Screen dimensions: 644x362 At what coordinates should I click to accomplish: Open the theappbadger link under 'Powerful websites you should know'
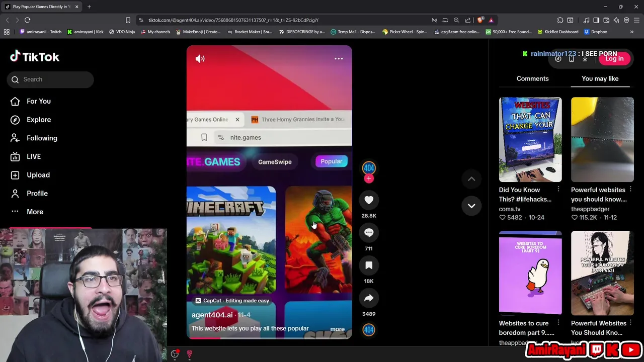(x=590, y=209)
